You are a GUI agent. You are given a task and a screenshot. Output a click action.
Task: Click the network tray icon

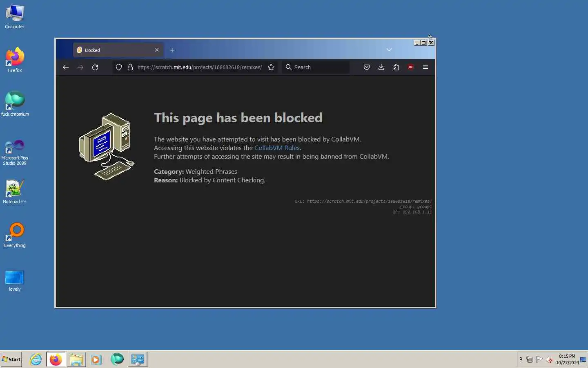tap(529, 359)
